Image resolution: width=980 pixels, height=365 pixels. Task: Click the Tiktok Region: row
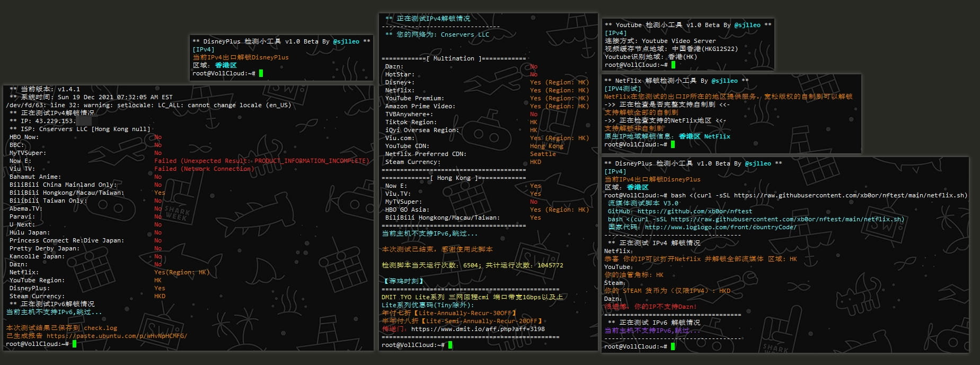(x=461, y=122)
